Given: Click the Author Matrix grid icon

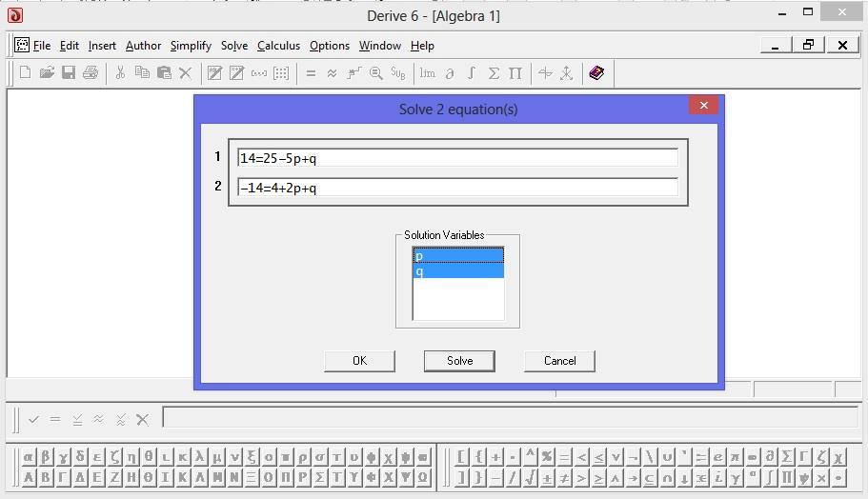Looking at the screenshot, I should [281, 73].
